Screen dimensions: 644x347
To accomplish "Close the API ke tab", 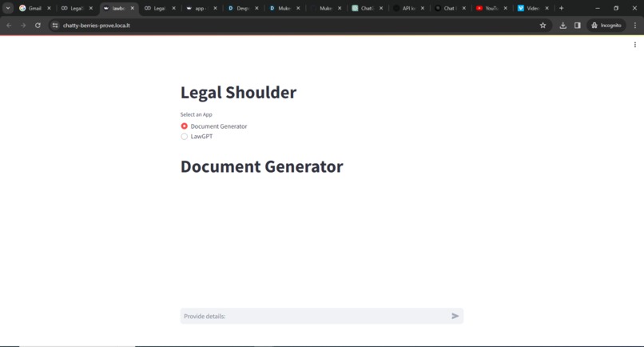I will coord(423,8).
